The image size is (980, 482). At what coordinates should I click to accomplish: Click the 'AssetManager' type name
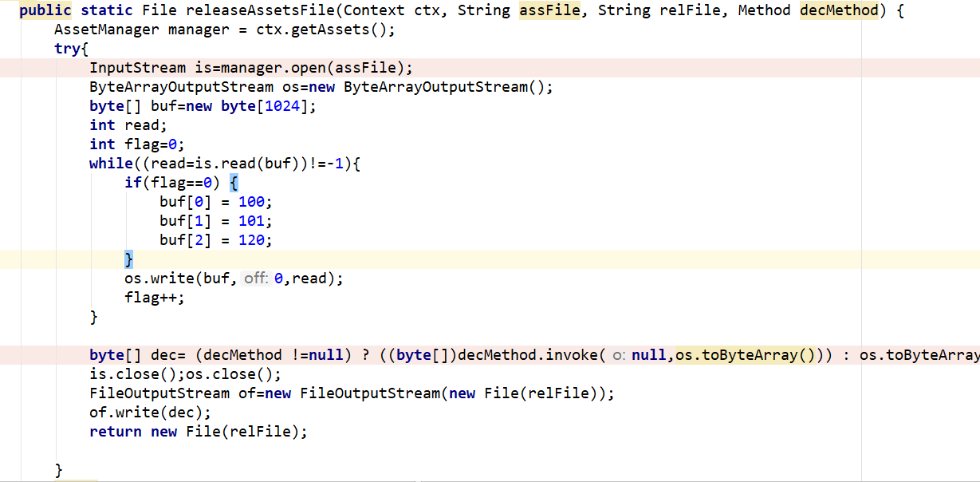[x=107, y=30]
